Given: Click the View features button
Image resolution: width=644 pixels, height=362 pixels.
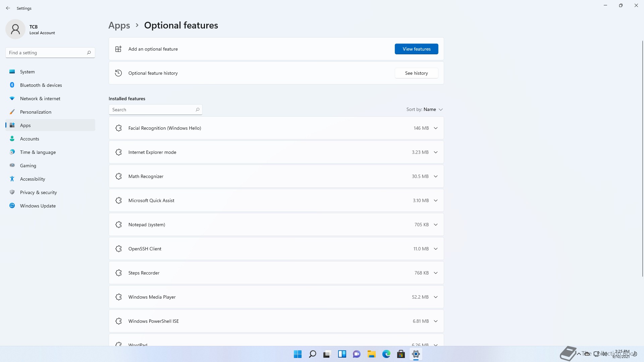Looking at the screenshot, I should [416, 49].
